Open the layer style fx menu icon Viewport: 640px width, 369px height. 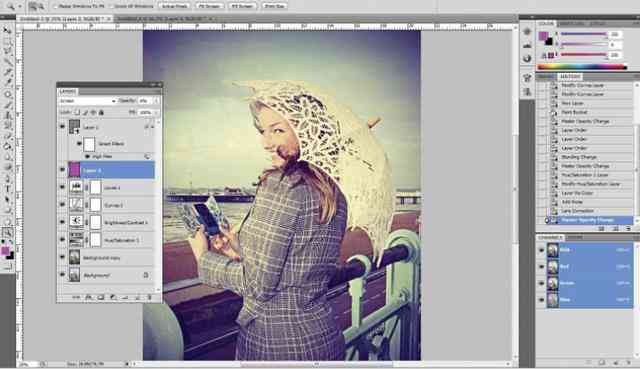88,298
